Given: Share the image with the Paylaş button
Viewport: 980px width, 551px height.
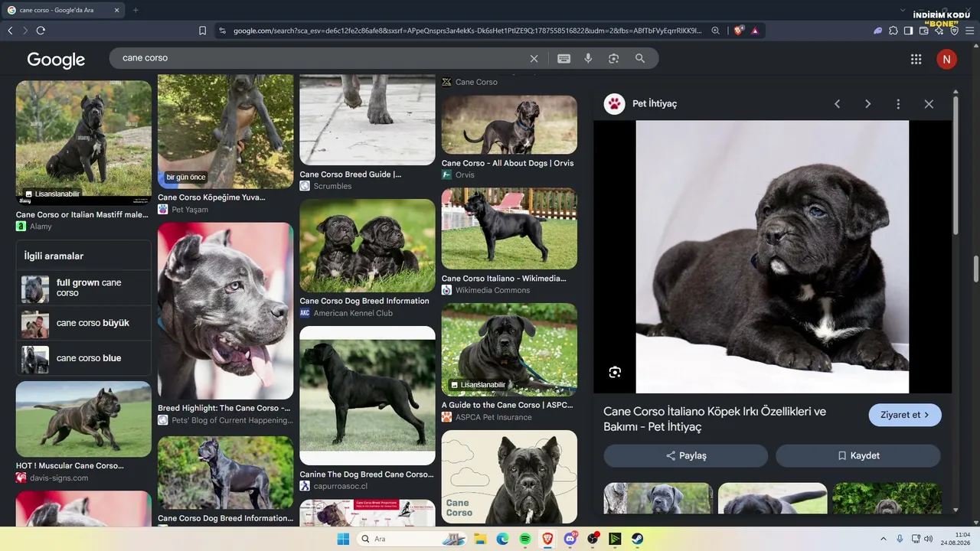Looking at the screenshot, I should 686,455.
